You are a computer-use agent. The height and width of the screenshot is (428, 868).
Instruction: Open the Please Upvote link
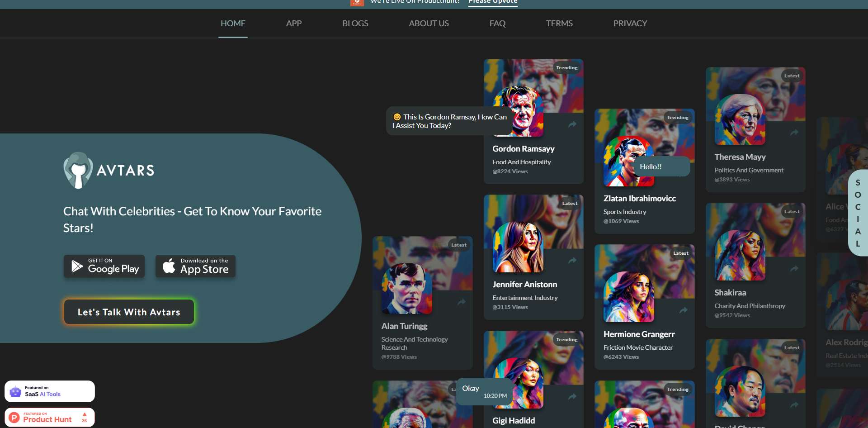[x=492, y=2]
